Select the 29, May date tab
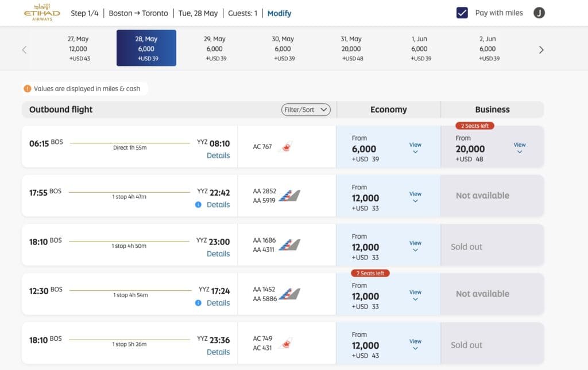Image resolution: width=588 pixels, height=370 pixels. pyautogui.click(x=215, y=48)
